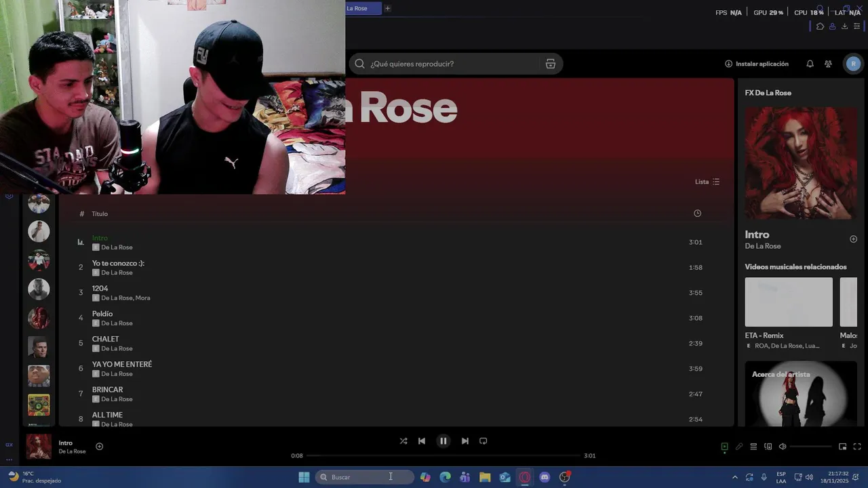Image resolution: width=868 pixels, height=488 pixels.
Task: Open artist link 'De La Rose, Mora'
Action: click(x=125, y=298)
